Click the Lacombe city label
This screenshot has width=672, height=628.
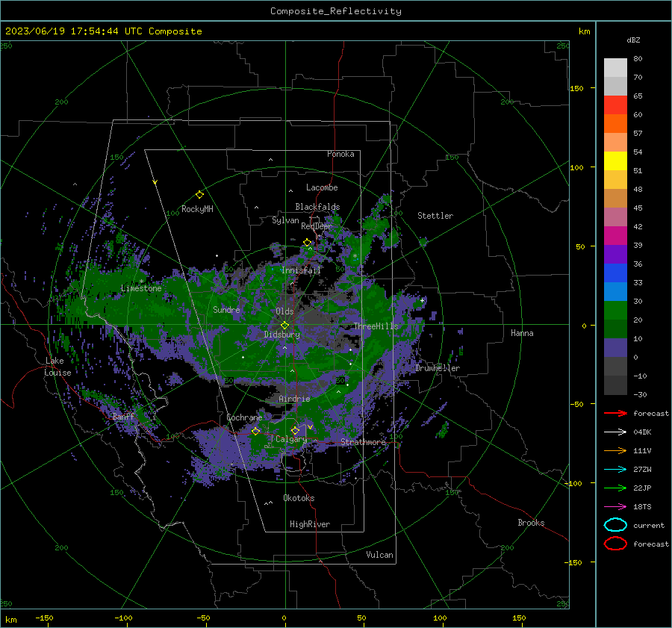pos(322,187)
